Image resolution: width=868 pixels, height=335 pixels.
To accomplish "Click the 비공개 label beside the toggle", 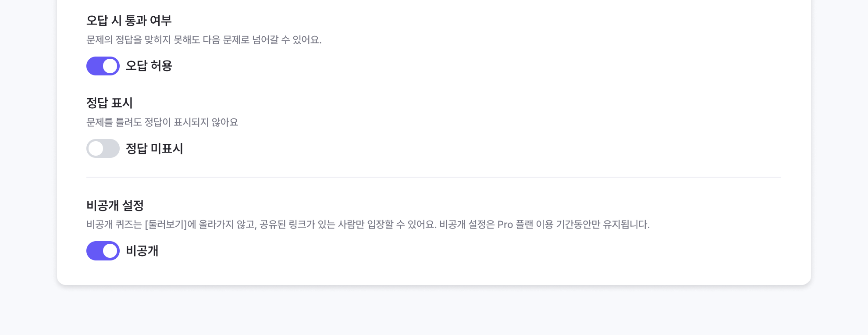I will 142,251.
